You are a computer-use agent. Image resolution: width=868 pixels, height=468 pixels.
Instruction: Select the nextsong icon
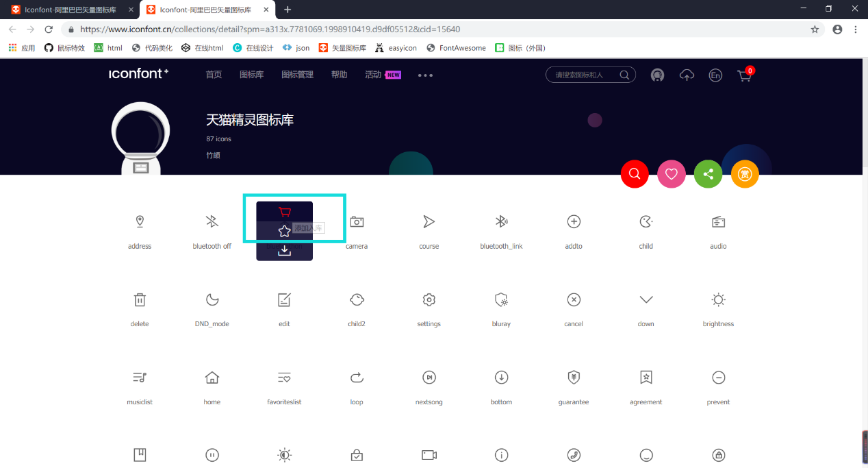click(x=429, y=378)
